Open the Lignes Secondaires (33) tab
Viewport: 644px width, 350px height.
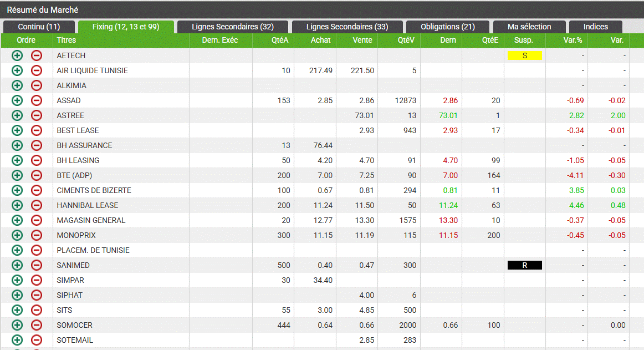tap(347, 27)
